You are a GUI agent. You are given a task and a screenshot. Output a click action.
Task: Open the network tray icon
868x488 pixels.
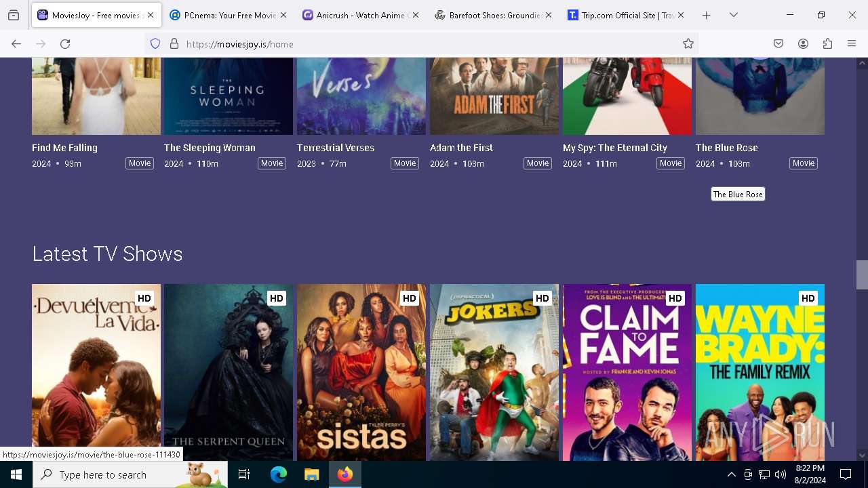tap(764, 474)
